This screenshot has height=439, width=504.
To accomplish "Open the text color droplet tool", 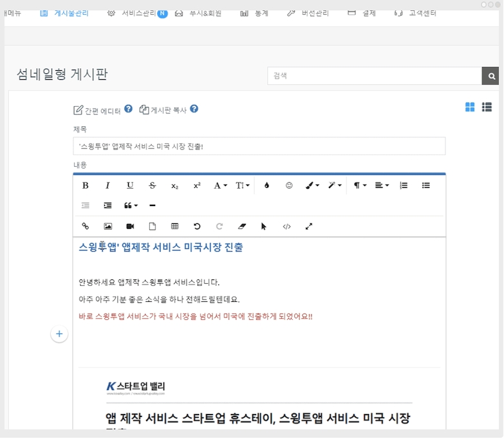I will [x=266, y=185].
